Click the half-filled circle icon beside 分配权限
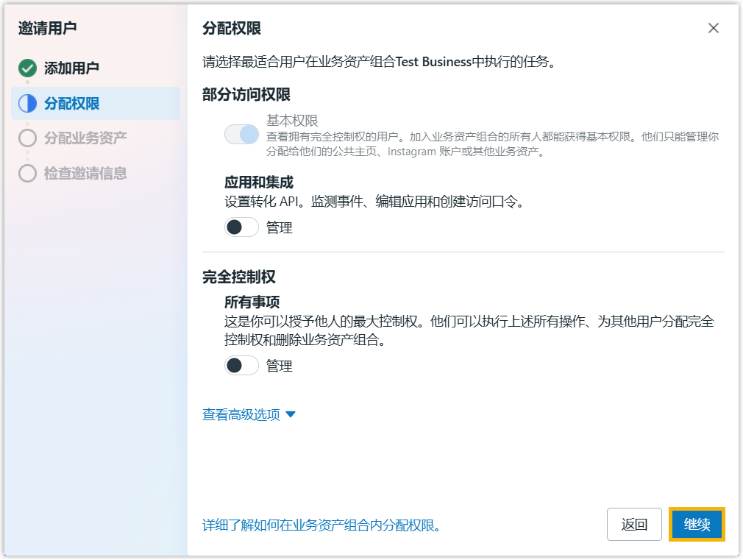 tap(27, 104)
